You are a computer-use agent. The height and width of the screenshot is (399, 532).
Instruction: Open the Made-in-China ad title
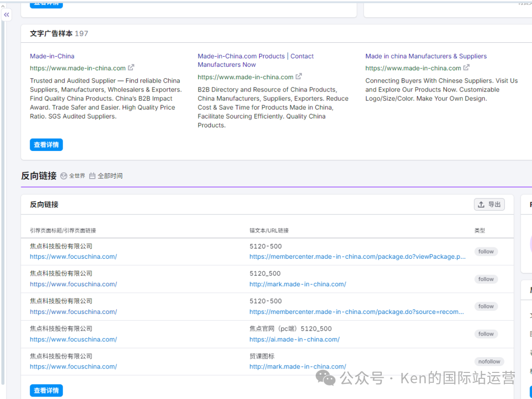pos(52,56)
